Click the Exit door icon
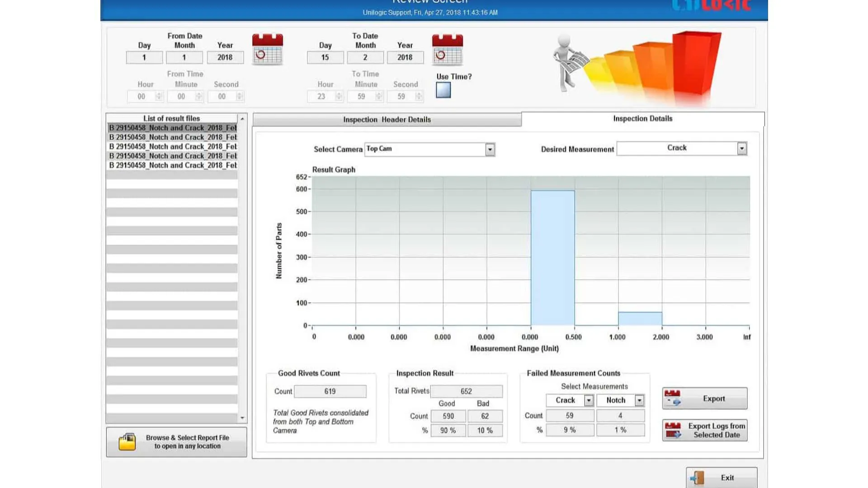This screenshot has width=868, height=488. pos(698,478)
